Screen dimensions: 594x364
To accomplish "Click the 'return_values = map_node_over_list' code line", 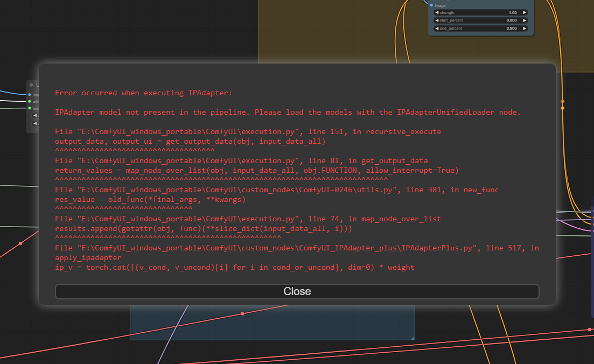I will coord(257,171).
